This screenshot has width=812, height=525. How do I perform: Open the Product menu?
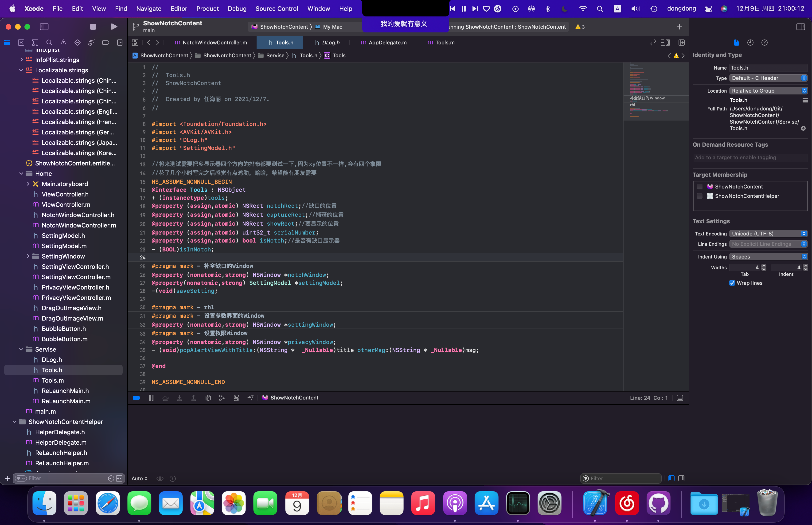click(x=207, y=8)
